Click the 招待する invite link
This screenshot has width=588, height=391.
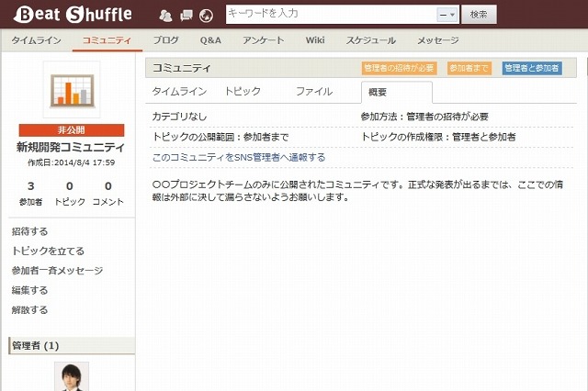(x=29, y=231)
